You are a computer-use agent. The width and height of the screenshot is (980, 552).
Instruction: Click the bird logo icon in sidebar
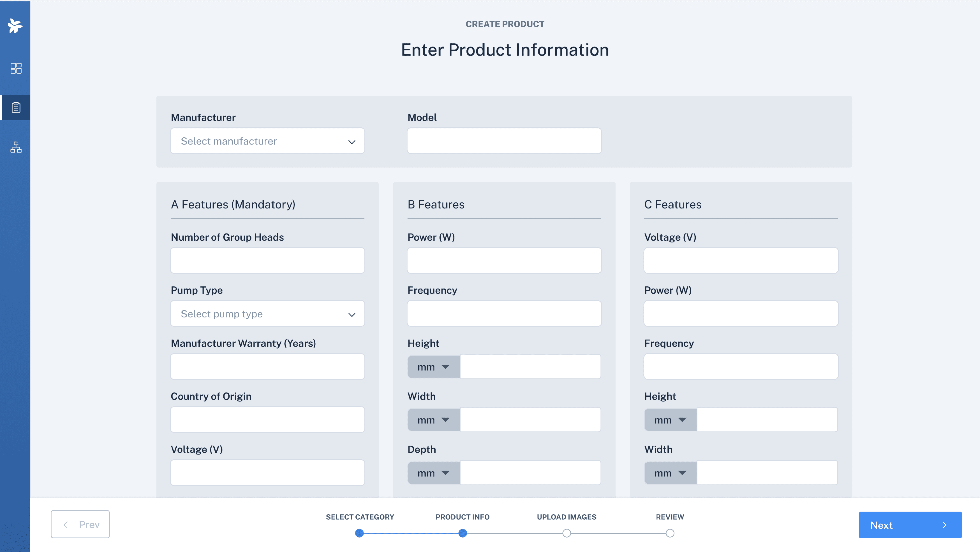click(15, 26)
